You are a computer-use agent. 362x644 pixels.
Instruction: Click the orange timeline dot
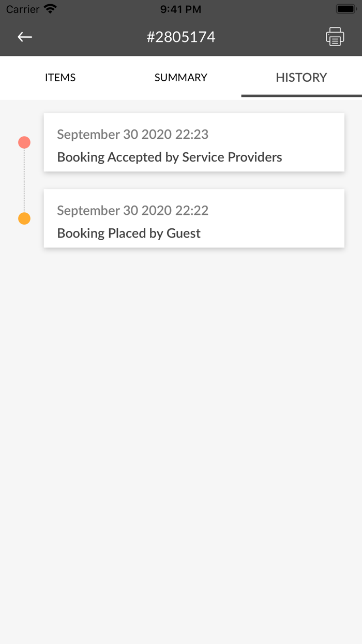24,218
